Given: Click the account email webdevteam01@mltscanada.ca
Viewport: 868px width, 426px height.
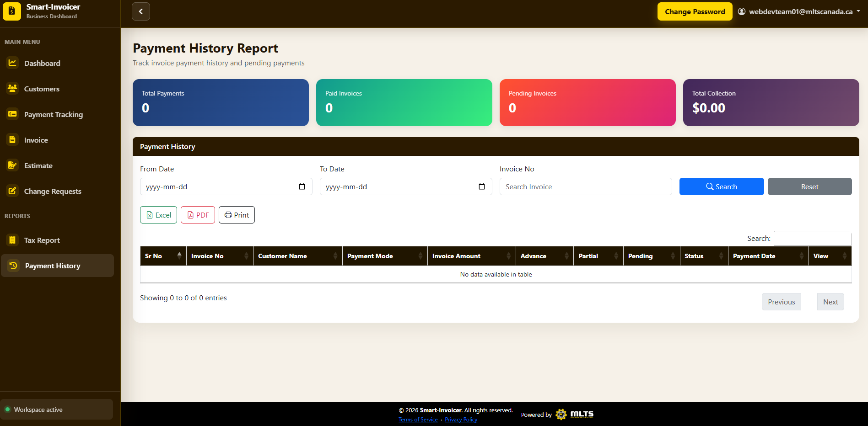Looking at the screenshot, I should pos(801,11).
